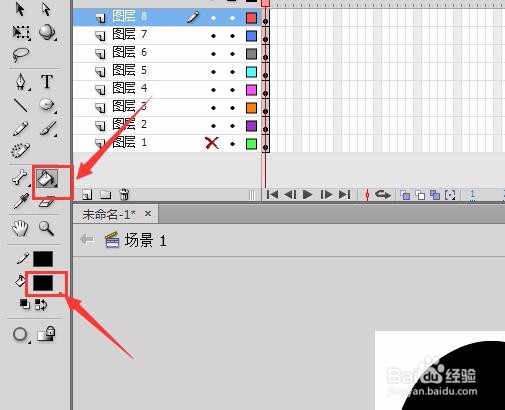
Task: Lock the 图层 3 layer
Action: pyautogui.click(x=232, y=108)
